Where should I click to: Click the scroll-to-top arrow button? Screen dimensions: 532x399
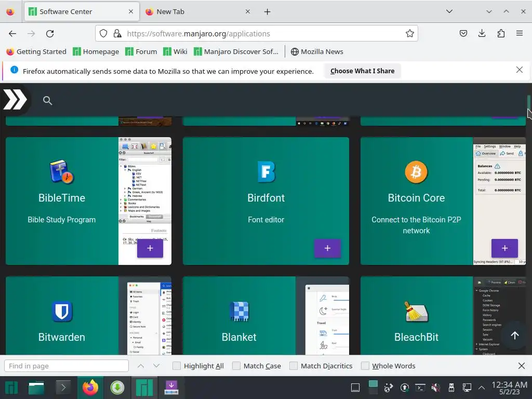click(x=515, y=336)
